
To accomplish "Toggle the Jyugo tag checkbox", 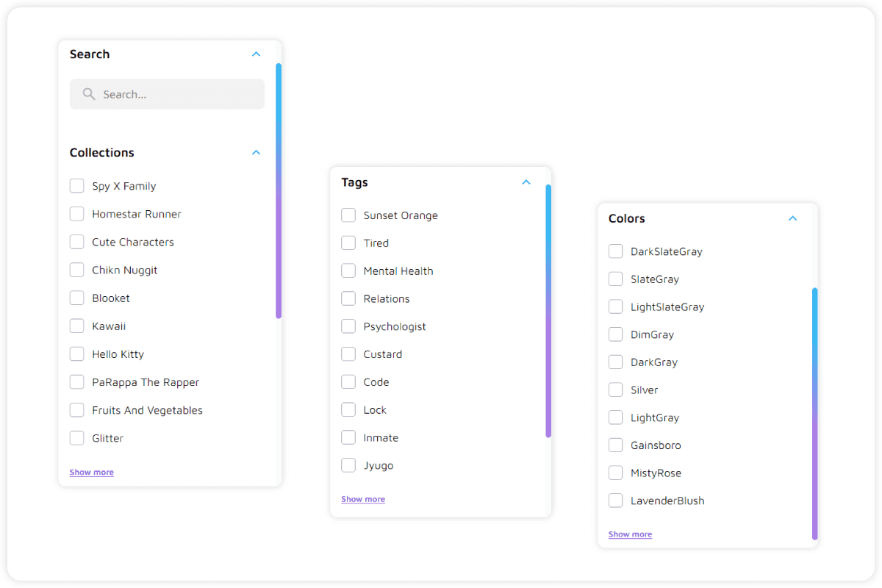I will coord(348,465).
